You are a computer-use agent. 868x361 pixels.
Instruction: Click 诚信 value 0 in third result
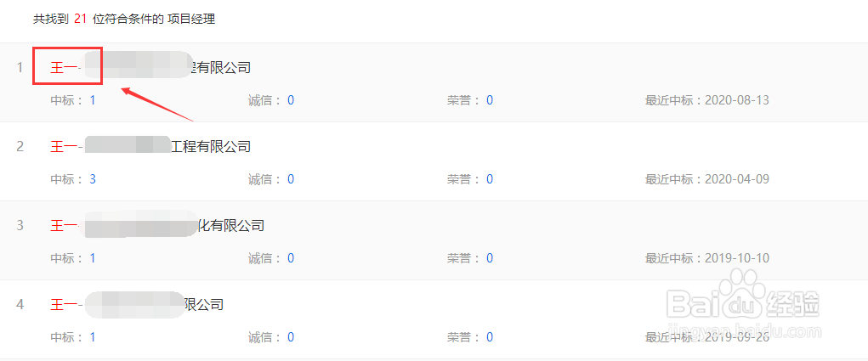click(291, 258)
